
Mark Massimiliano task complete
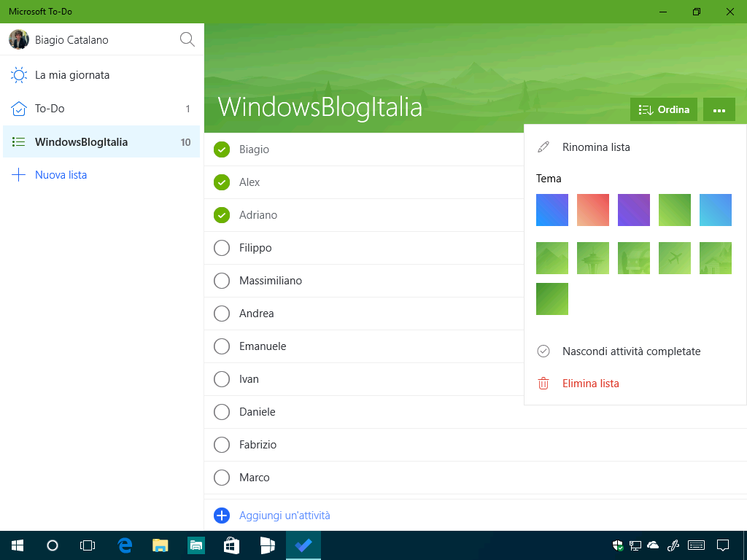click(222, 281)
